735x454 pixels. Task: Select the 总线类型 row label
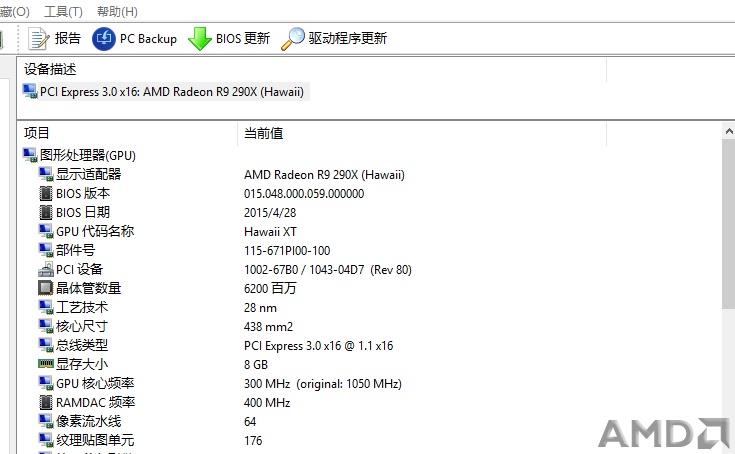click(x=82, y=345)
